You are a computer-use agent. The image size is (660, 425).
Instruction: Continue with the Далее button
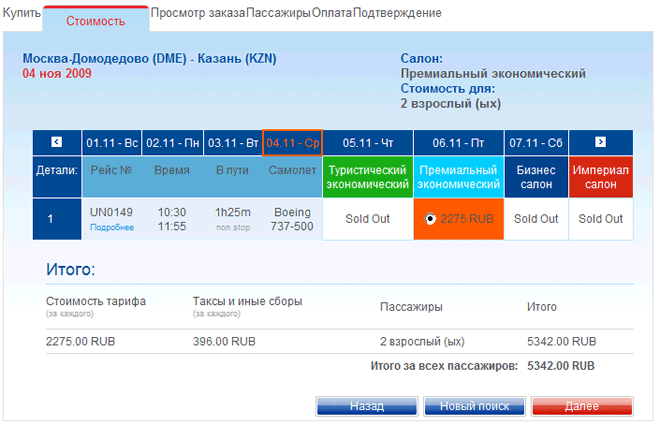[582, 406]
